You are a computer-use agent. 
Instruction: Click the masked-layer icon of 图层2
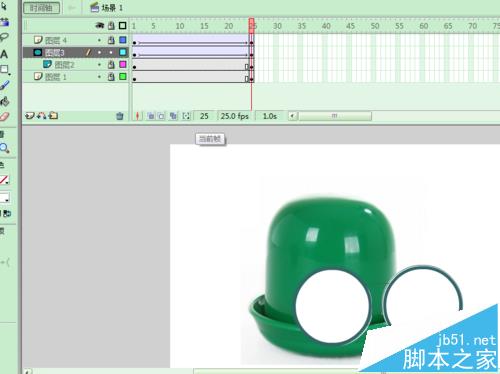coord(47,64)
